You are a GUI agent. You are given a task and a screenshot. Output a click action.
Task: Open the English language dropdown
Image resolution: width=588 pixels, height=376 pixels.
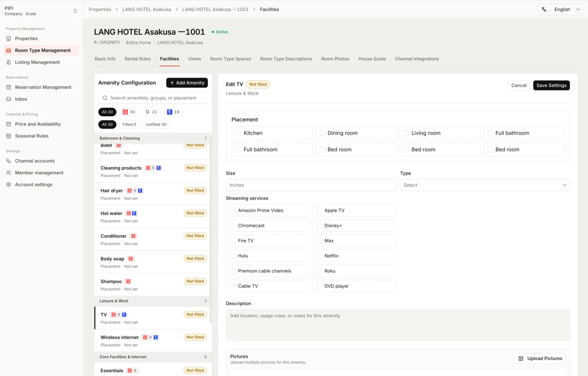coord(560,10)
